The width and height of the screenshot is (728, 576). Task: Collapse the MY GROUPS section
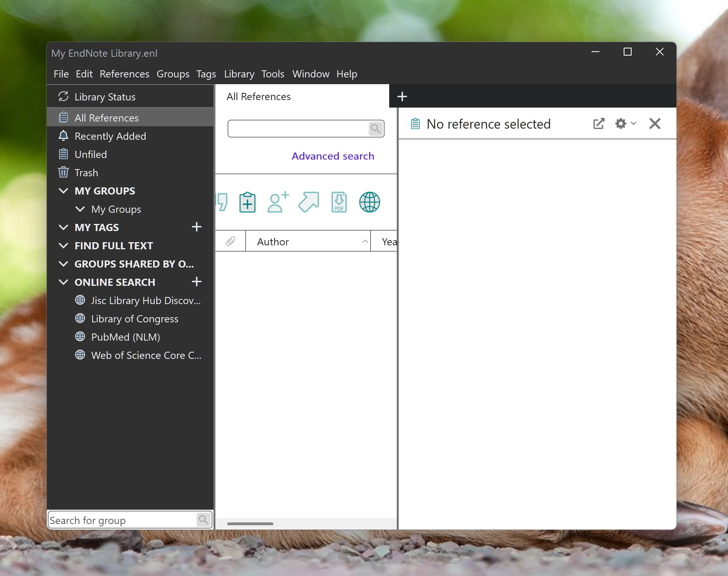63,191
